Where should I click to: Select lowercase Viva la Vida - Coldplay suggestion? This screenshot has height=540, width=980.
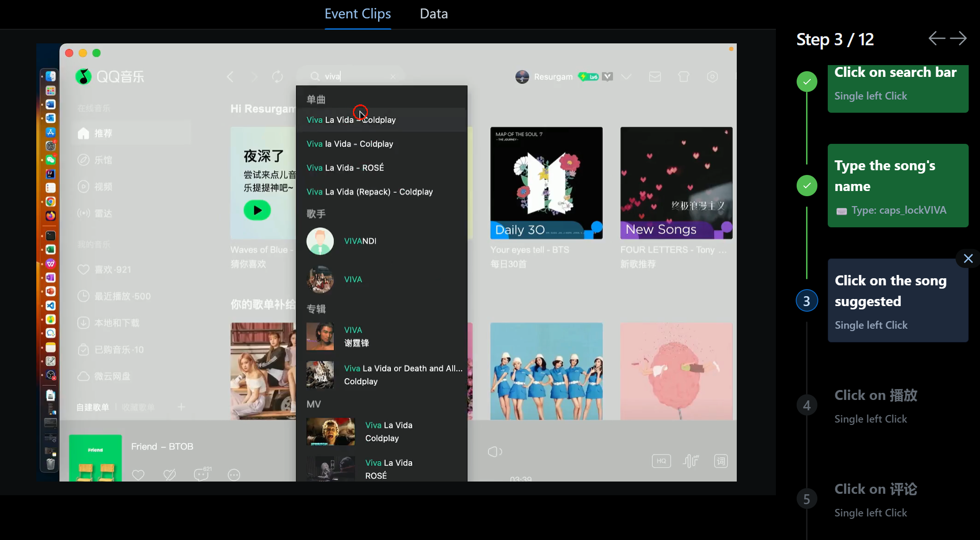(381, 144)
